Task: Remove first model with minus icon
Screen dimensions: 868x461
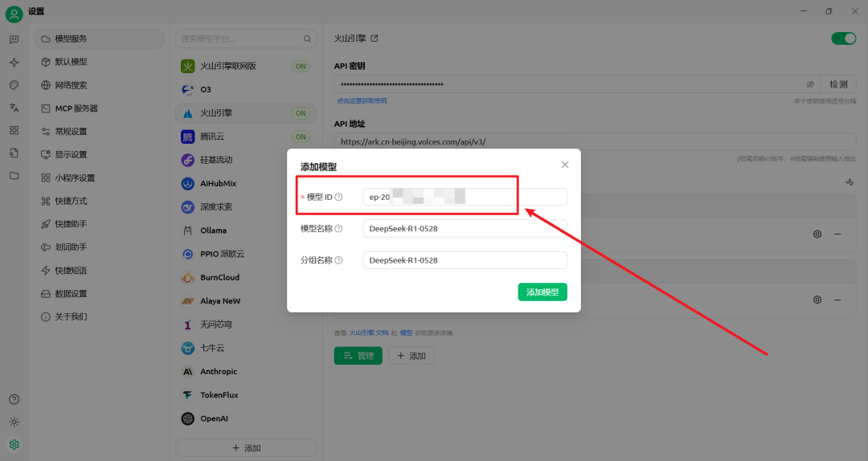Action: click(x=837, y=234)
